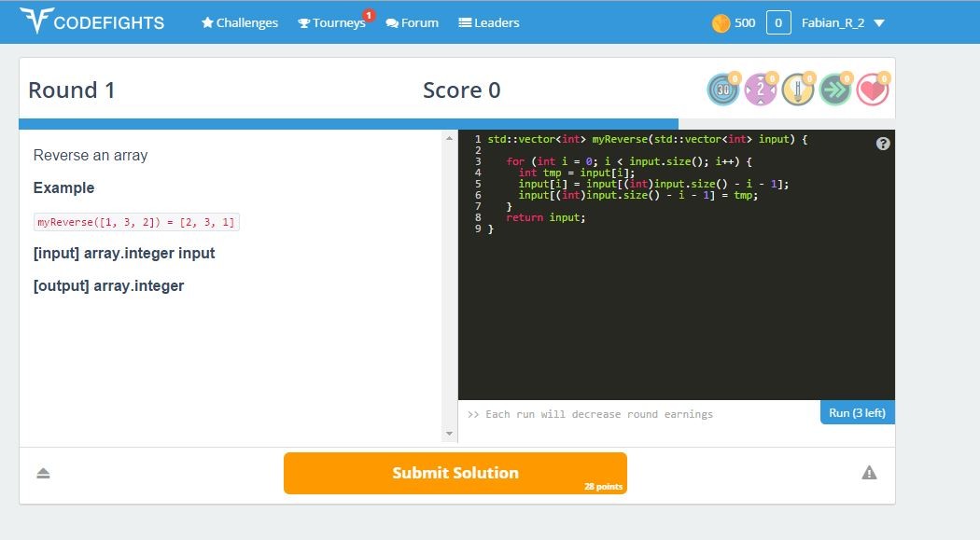Click the eject icon below the task panel

tap(43, 473)
